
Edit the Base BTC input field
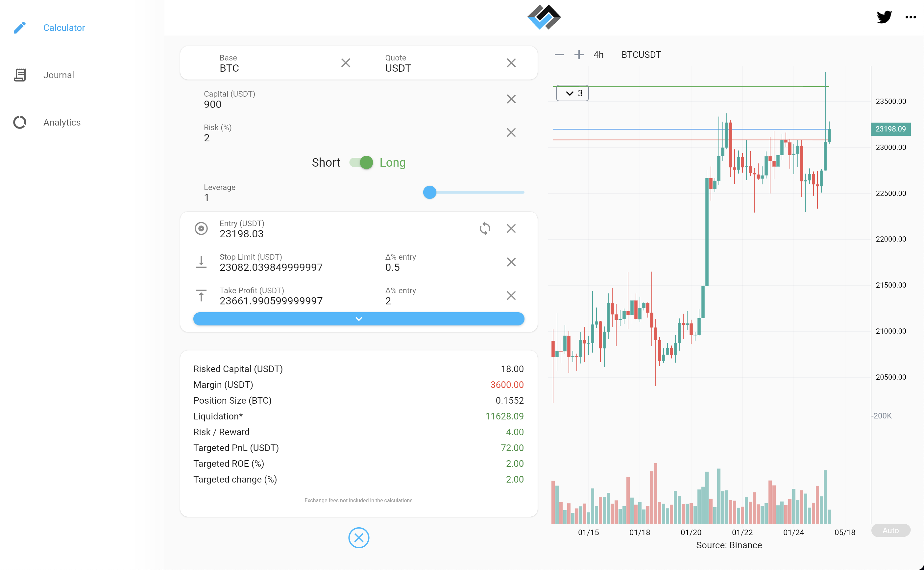coord(277,63)
